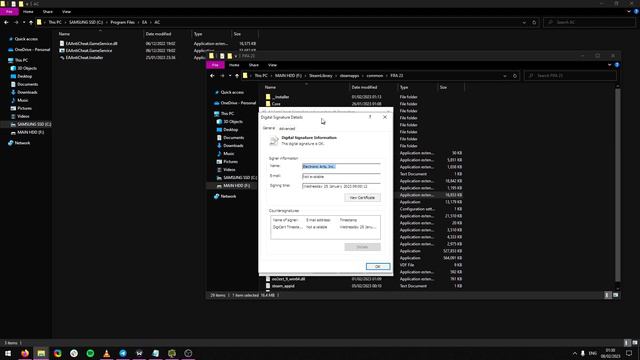Click SteamLibrary in FIFA 23 address bar
Viewport: 640px width, 360px height.
point(320,76)
